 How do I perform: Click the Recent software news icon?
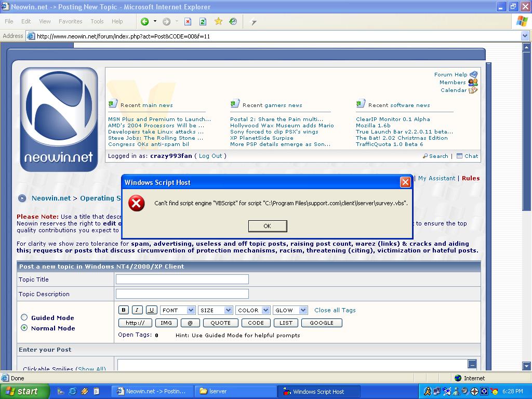coord(361,103)
